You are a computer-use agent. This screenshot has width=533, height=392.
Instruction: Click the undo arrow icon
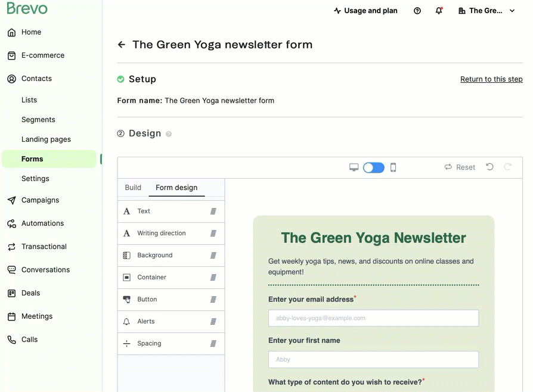click(x=489, y=167)
